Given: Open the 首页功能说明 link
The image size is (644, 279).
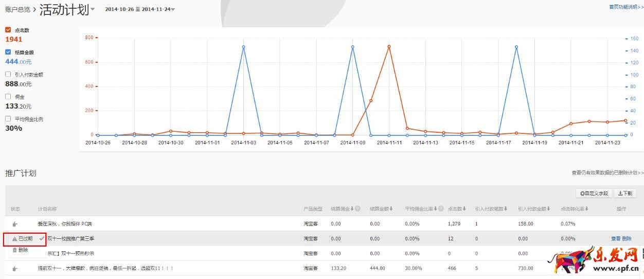Looking at the screenshot, I should pyautogui.click(x=625, y=7).
